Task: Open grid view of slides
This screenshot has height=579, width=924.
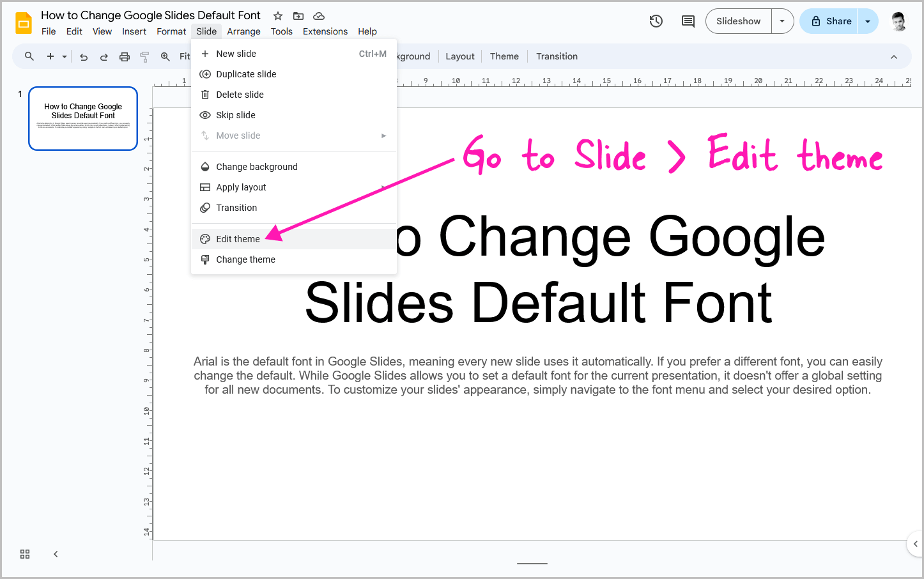Action: tap(25, 554)
